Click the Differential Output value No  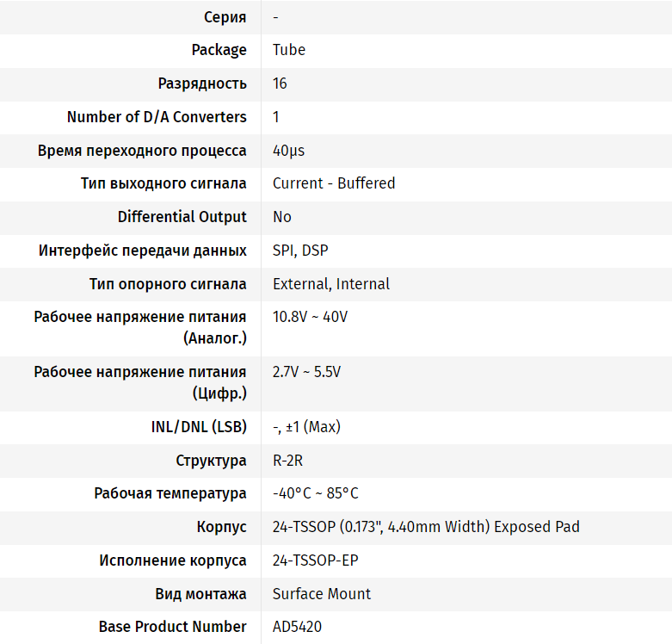coord(282,217)
